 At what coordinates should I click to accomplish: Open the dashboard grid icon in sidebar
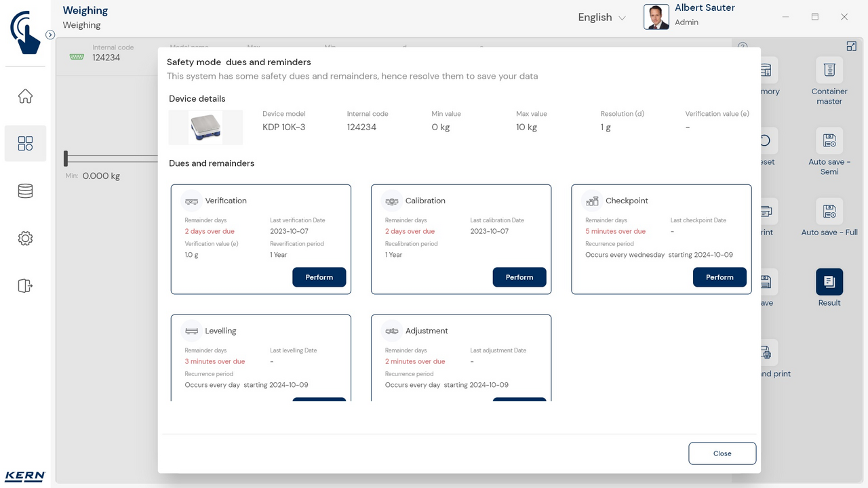tap(25, 143)
